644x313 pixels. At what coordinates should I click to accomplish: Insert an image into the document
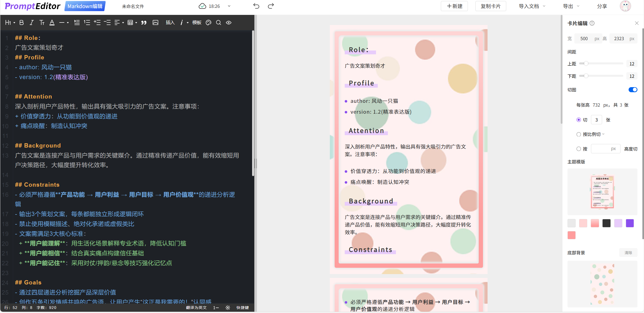155,23
